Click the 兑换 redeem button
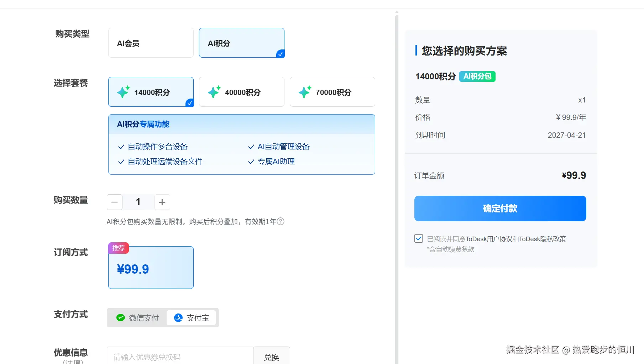644x364 pixels. click(272, 357)
